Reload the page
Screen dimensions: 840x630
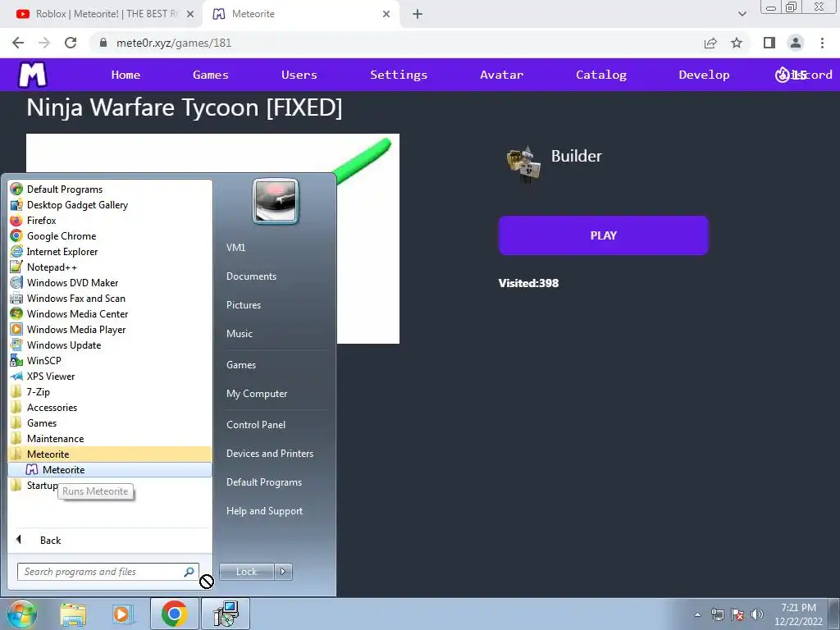point(71,43)
